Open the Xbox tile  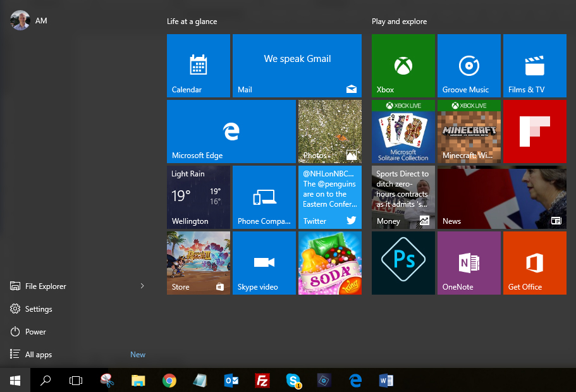[403, 66]
